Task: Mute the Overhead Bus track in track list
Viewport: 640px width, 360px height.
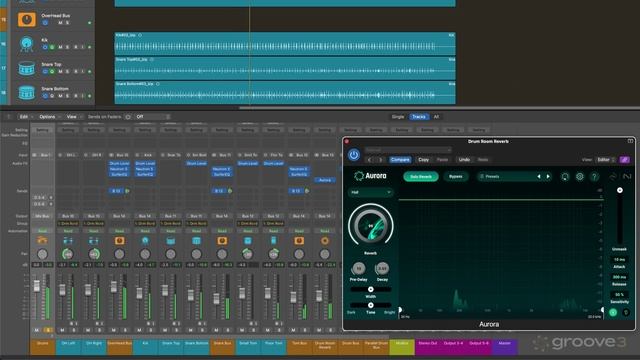Action: 60,23
